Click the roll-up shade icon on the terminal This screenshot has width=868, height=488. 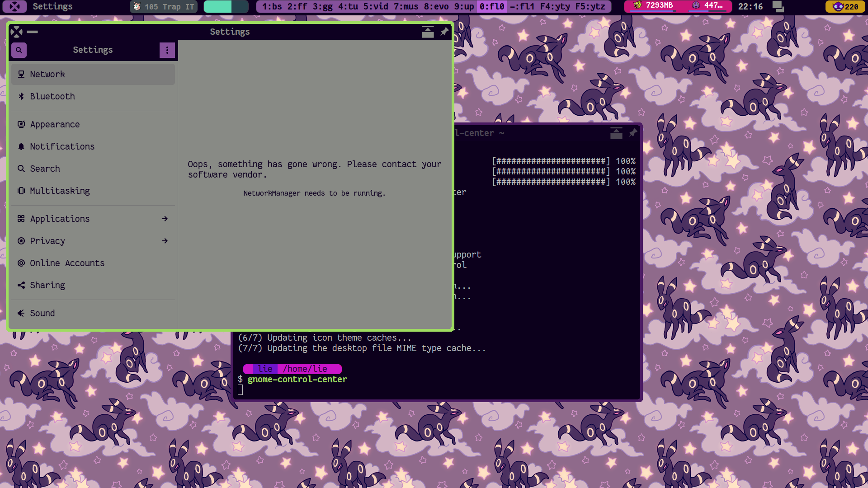click(x=616, y=132)
